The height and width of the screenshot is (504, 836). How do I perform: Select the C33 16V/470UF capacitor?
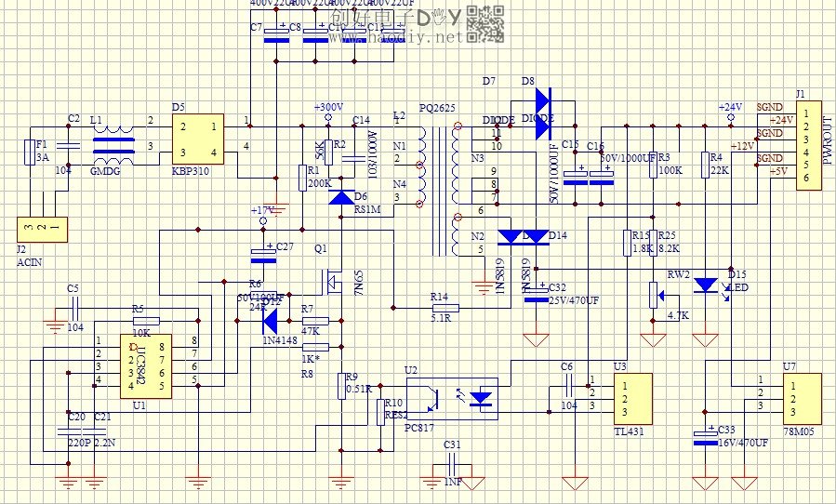707,436
